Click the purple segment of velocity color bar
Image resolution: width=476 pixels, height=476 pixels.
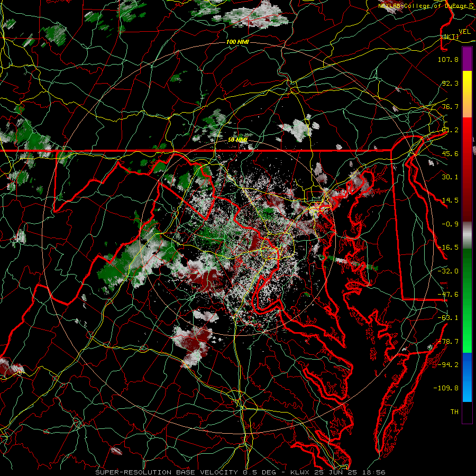(x=467, y=59)
